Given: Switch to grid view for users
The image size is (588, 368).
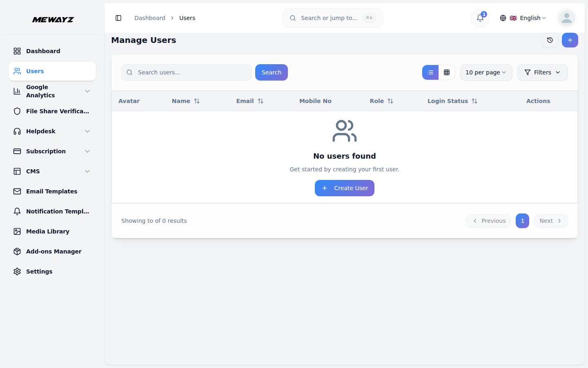Looking at the screenshot, I should pyautogui.click(x=447, y=72).
